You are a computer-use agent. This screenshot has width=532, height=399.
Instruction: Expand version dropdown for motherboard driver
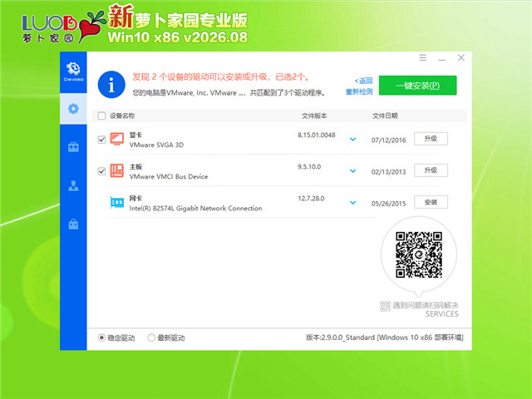tap(352, 171)
